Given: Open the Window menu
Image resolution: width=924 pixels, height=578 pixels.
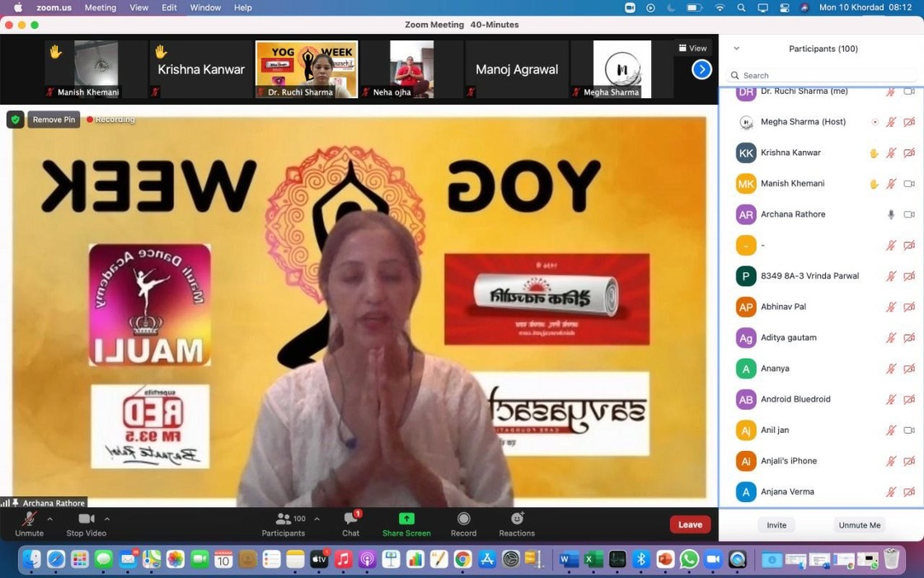Looking at the screenshot, I should [205, 7].
